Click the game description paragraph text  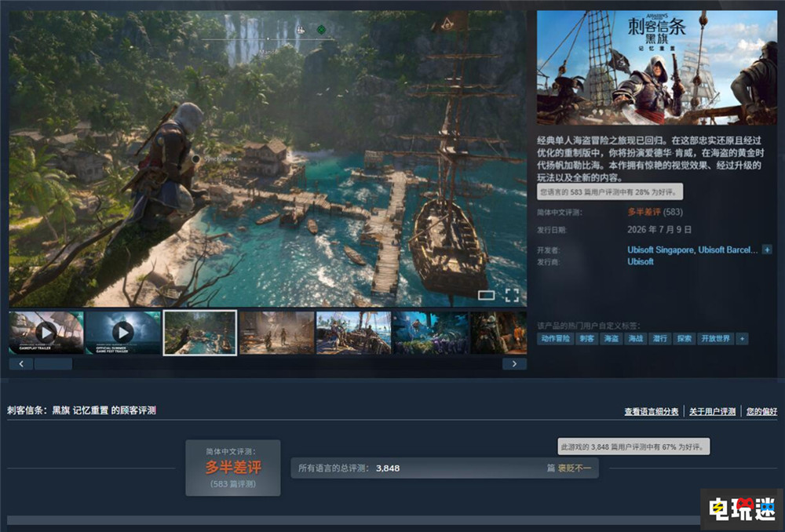tap(650, 159)
